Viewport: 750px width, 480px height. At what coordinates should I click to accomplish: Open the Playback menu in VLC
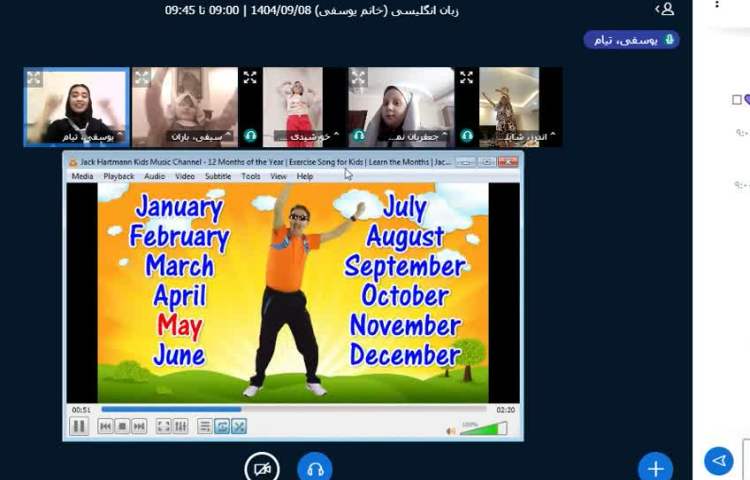(x=118, y=176)
